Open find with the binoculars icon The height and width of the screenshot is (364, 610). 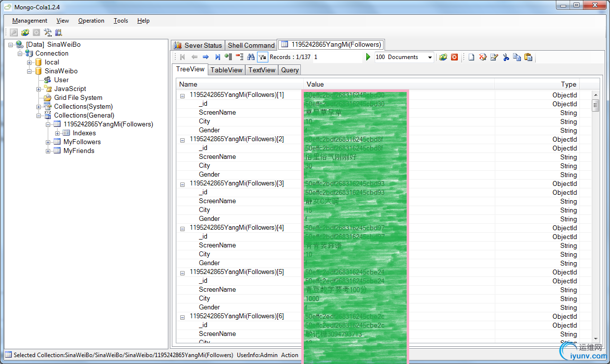(251, 57)
